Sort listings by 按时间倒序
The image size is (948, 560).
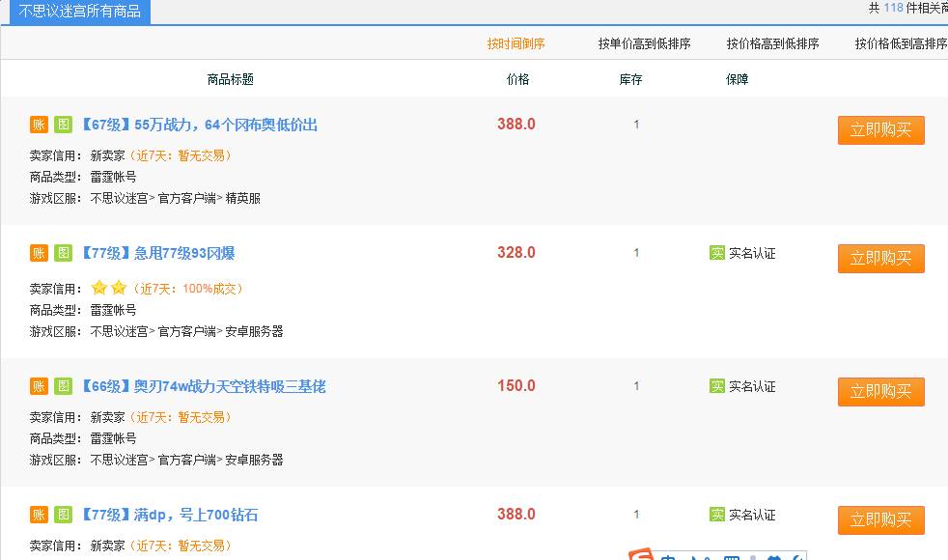(516, 43)
